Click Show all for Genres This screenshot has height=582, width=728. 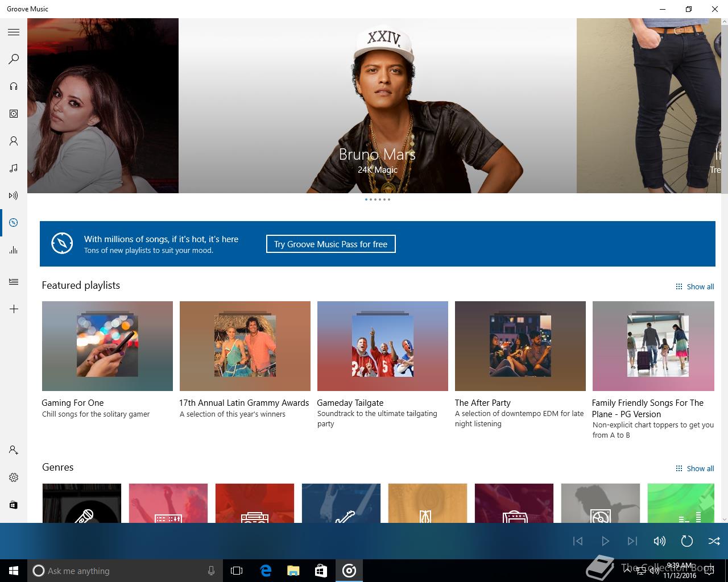[694, 468]
